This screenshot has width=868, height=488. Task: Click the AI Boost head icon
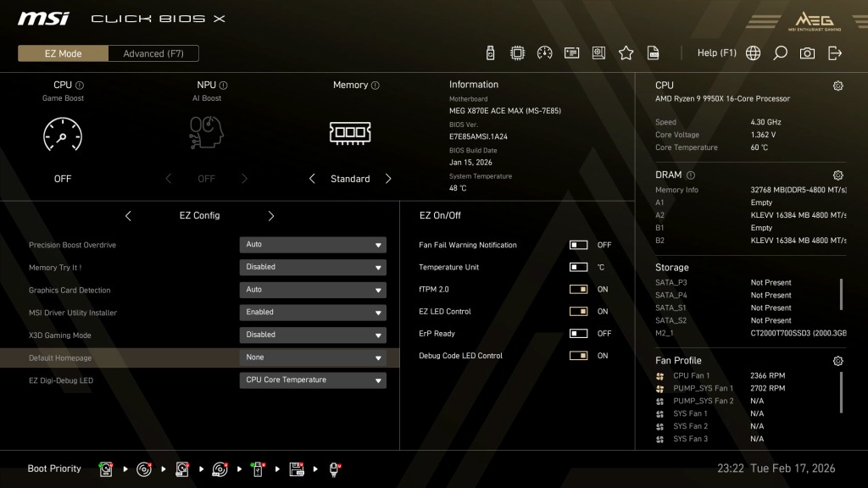(x=207, y=132)
